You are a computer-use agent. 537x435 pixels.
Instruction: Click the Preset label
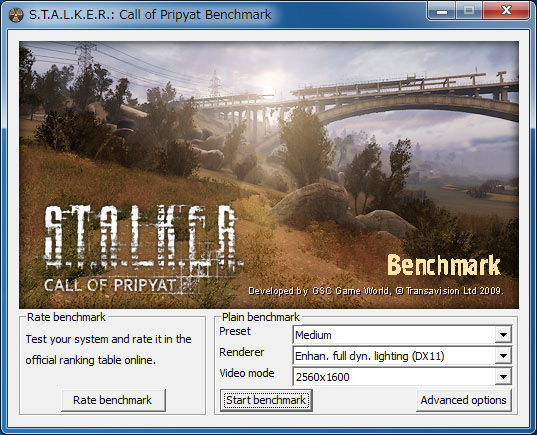[x=235, y=331]
